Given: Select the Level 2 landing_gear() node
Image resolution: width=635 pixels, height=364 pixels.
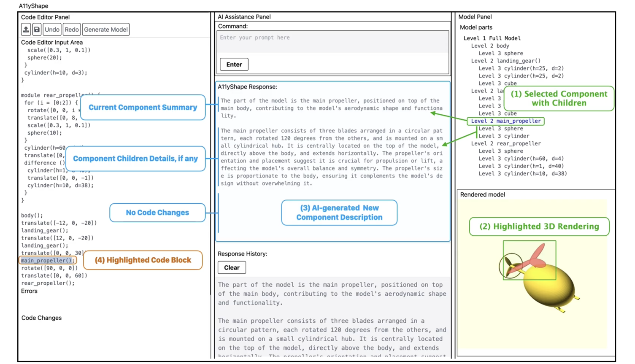Looking at the screenshot, I should tap(505, 61).
